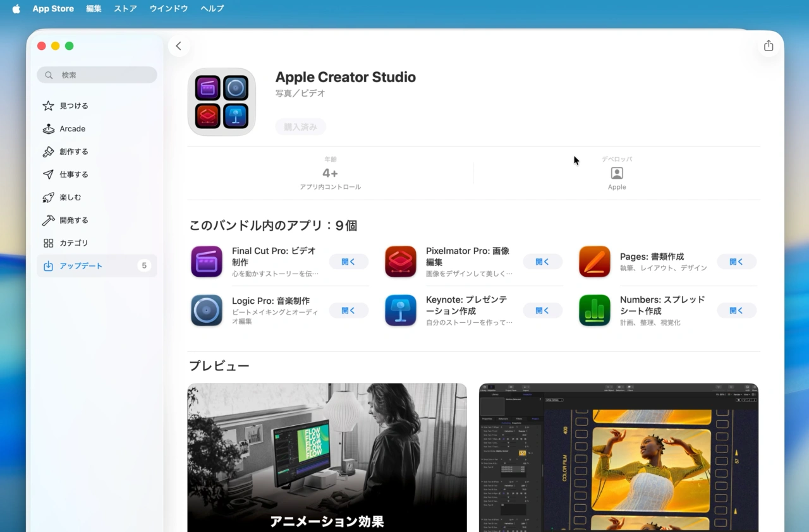Open the Final Cut Pro app icon
This screenshot has height=532, width=809.
pos(206,262)
